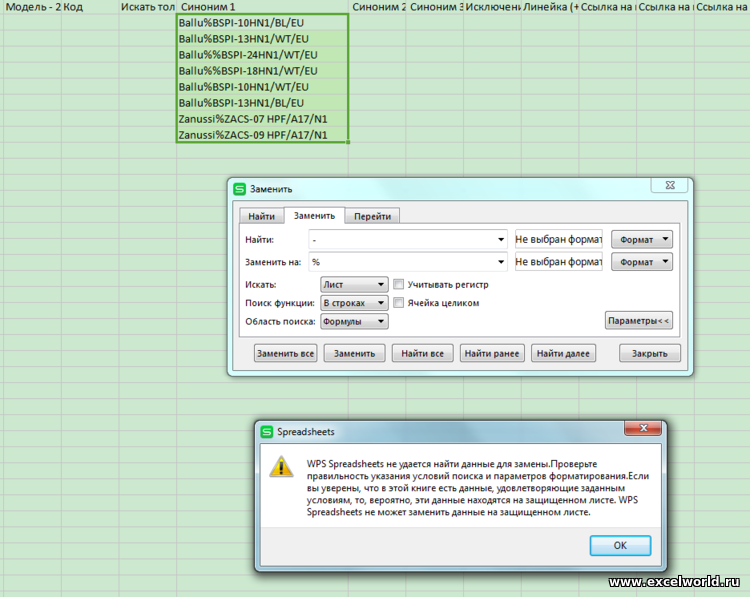750x597 pixels.
Task: Click the Не выбран формат preview for Найти
Action: click(x=559, y=240)
